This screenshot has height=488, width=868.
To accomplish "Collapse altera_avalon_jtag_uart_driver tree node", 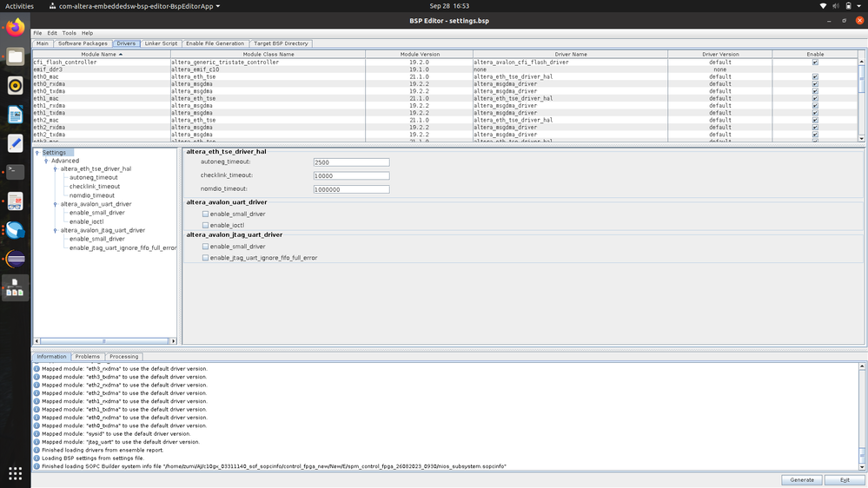I will coord(55,230).
